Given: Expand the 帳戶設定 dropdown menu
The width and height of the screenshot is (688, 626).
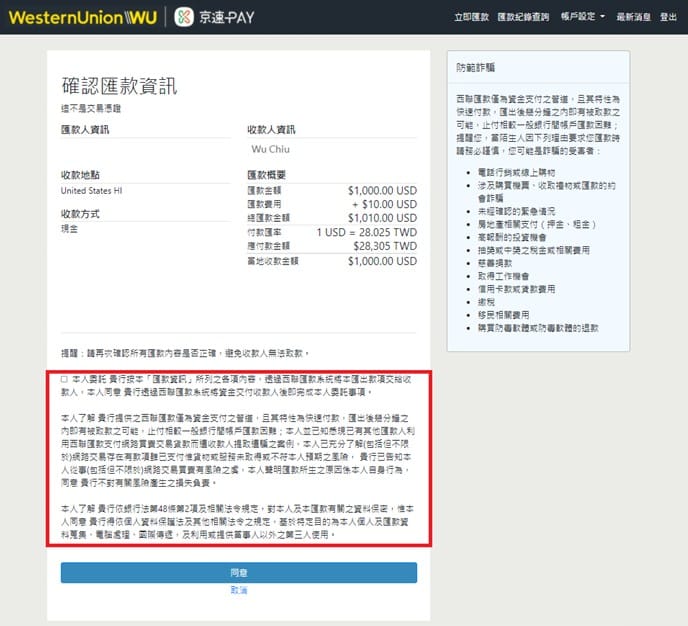Looking at the screenshot, I should tap(581, 17).
